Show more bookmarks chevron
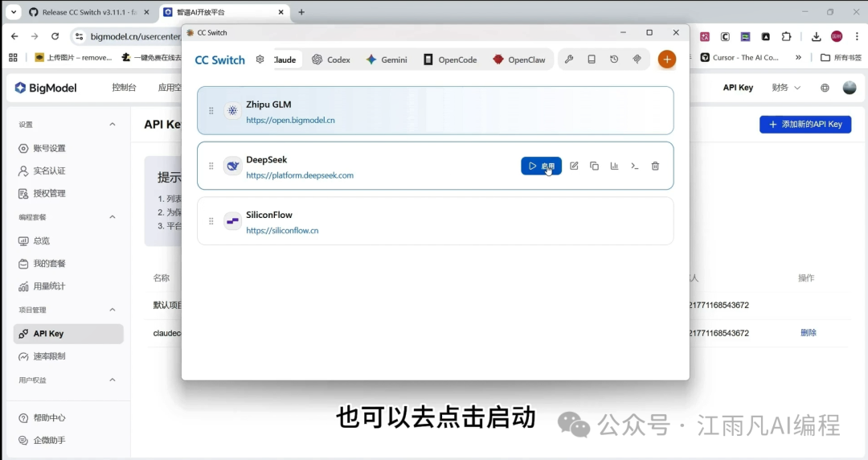The image size is (868, 460). click(798, 58)
